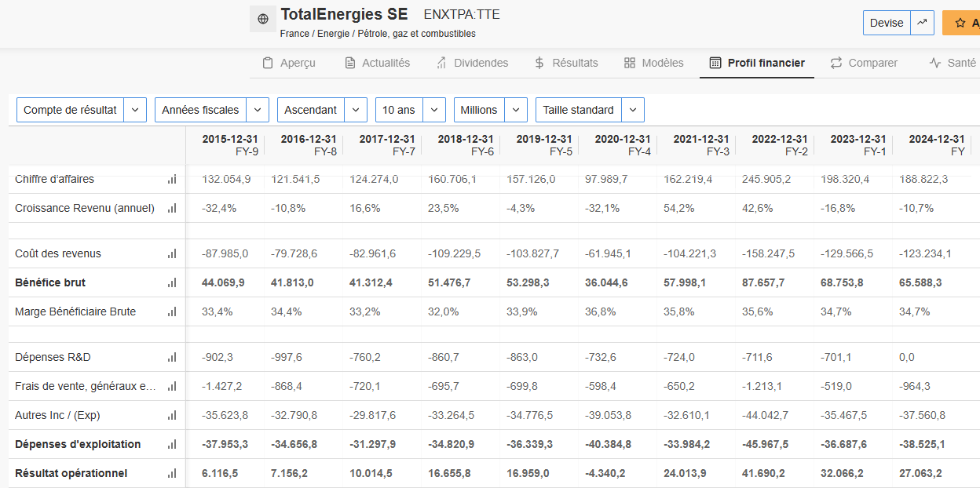Open chart icon for Marge Bénéficiaire Brute row
Image resolution: width=980 pixels, height=488 pixels.
(x=171, y=311)
